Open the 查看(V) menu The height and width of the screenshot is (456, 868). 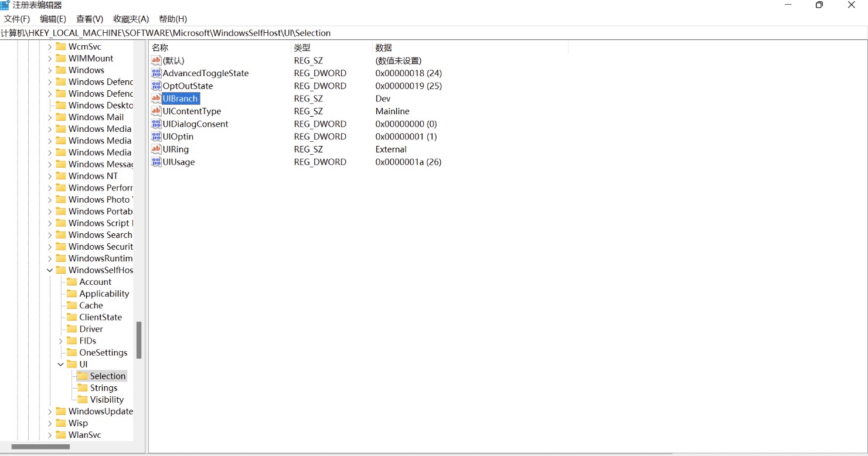tap(90, 19)
